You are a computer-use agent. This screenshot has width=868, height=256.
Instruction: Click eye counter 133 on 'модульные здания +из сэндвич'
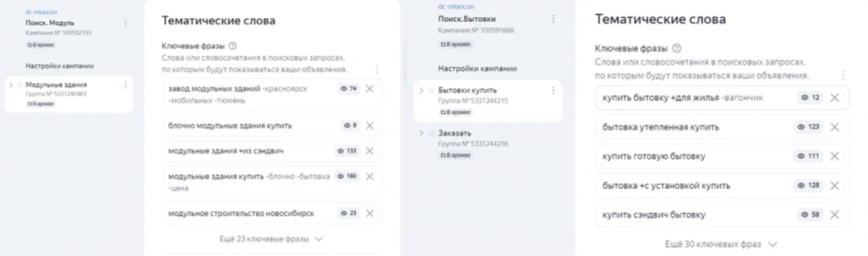click(347, 151)
